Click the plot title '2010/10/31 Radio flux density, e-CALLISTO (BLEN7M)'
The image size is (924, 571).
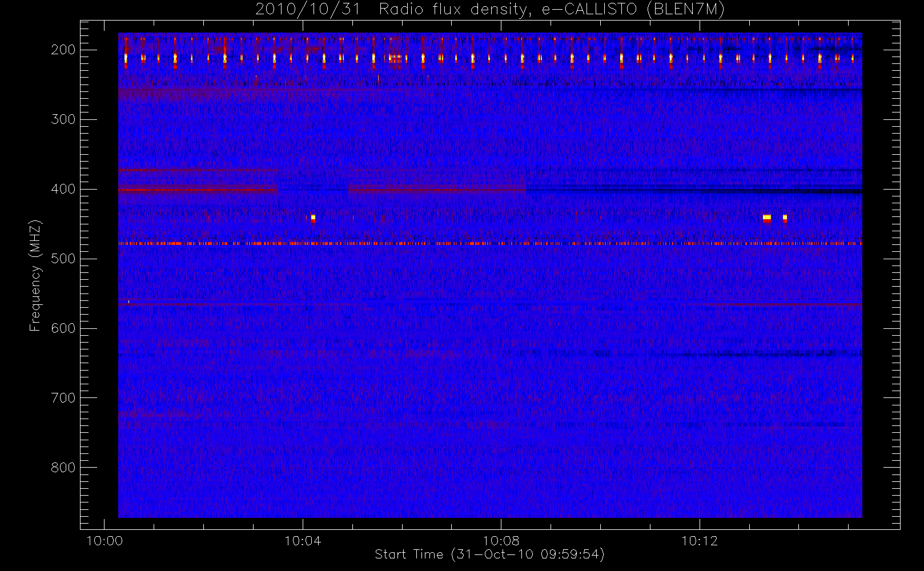click(490, 10)
